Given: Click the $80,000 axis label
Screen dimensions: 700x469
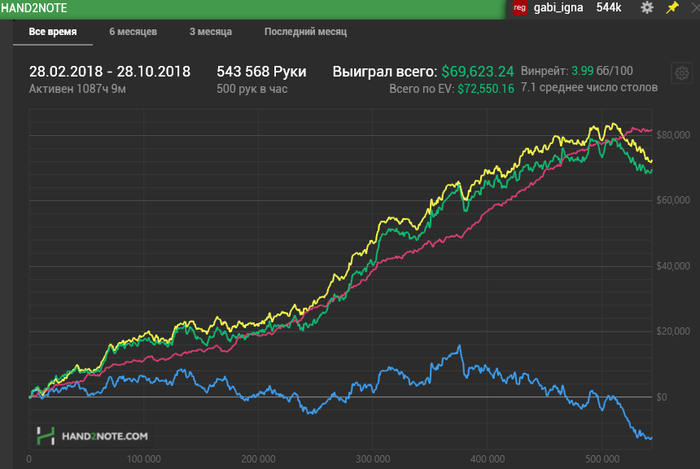Looking at the screenshot, I should tap(673, 135).
